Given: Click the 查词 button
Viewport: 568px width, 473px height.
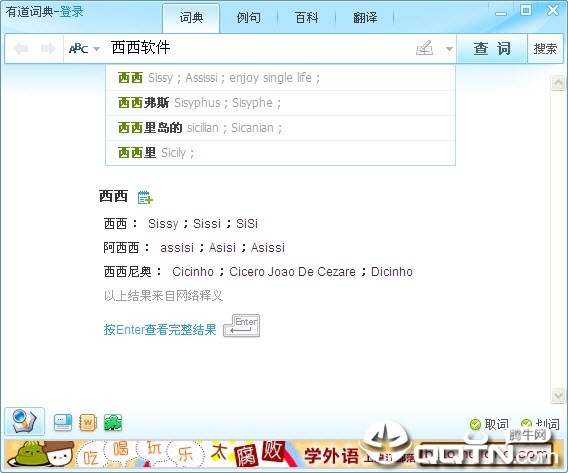Looking at the screenshot, I should [x=492, y=48].
